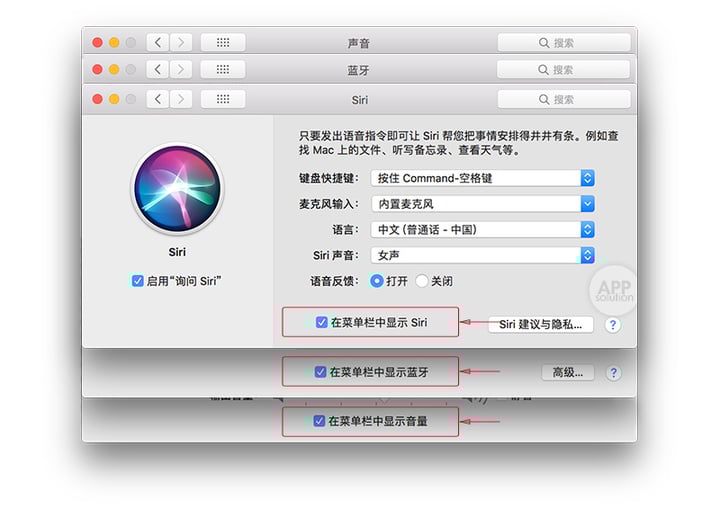Go back in the 蓝牙 window
The height and width of the screenshot is (509, 720).
pyautogui.click(x=158, y=69)
